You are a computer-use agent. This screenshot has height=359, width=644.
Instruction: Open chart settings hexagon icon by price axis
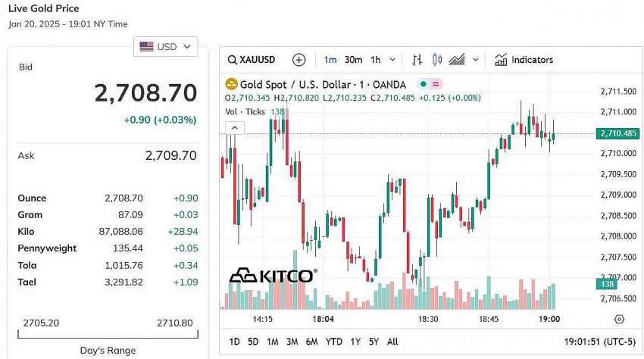point(619,320)
